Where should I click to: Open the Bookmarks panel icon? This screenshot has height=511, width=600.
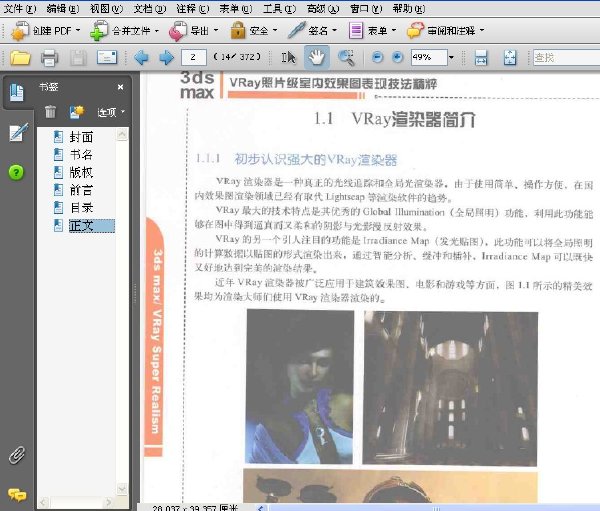tap(16, 93)
